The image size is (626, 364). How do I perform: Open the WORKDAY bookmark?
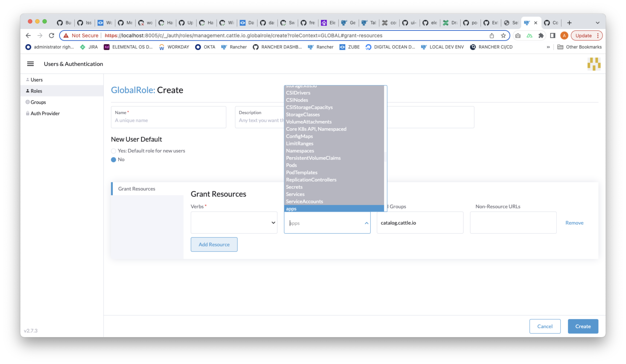(x=178, y=47)
